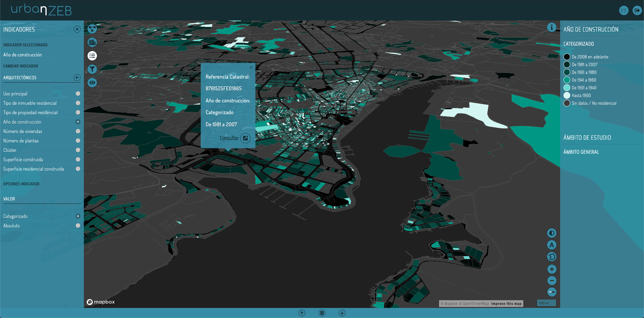
Task: Zoom out with the minus button
Action: click(x=552, y=280)
